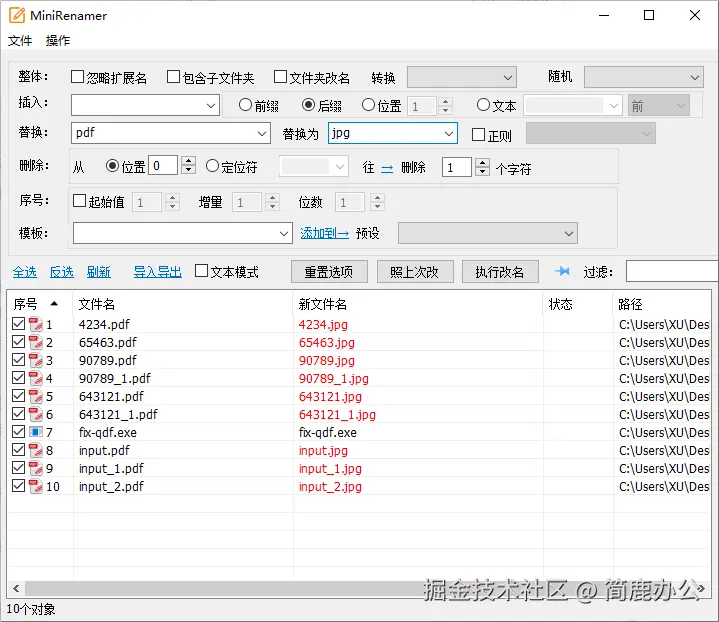719x622 pixels.
Task: Click the sort arrow in 序号 column header
Action: coord(54,303)
